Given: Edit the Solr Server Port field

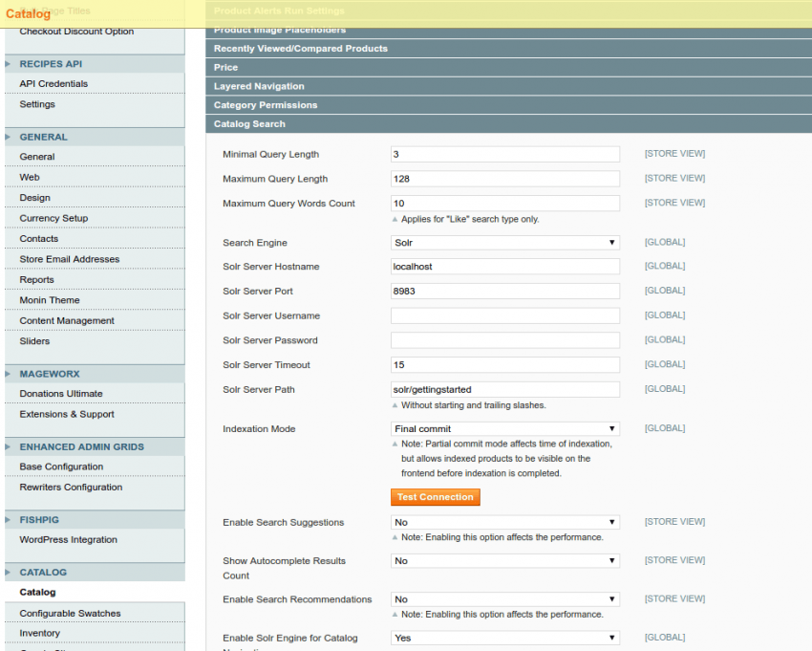Looking at the screenshot, I should 505,291.
